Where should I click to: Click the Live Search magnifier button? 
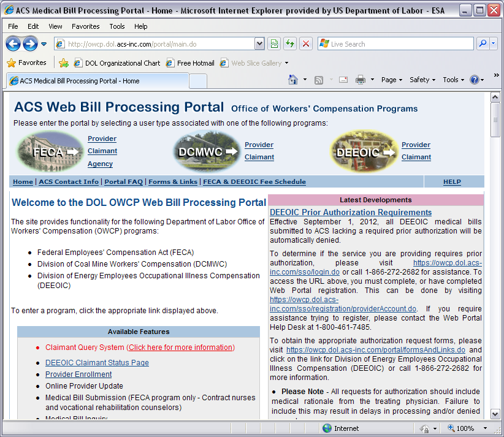point(483,44)
